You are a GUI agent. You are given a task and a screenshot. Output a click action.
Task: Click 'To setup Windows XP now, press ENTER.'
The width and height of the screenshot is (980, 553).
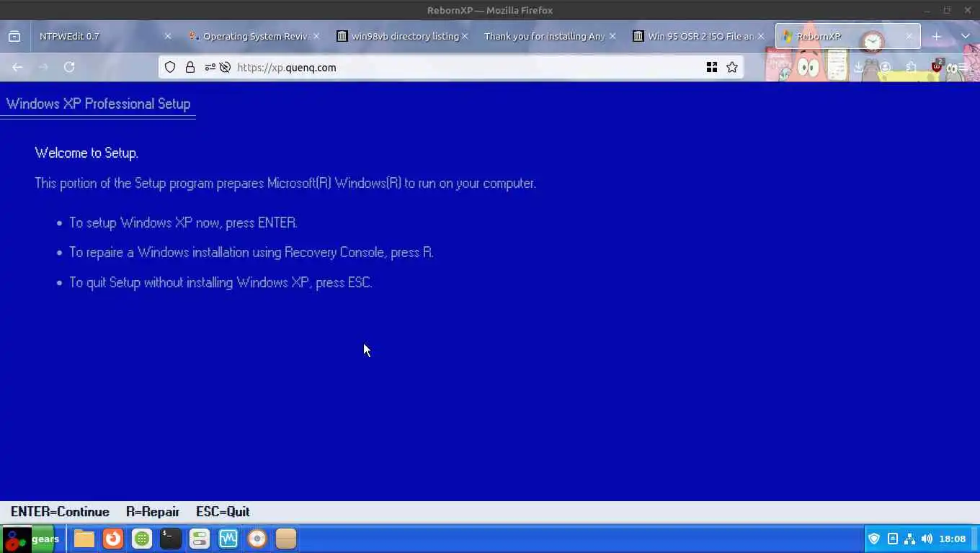[183, 222]
